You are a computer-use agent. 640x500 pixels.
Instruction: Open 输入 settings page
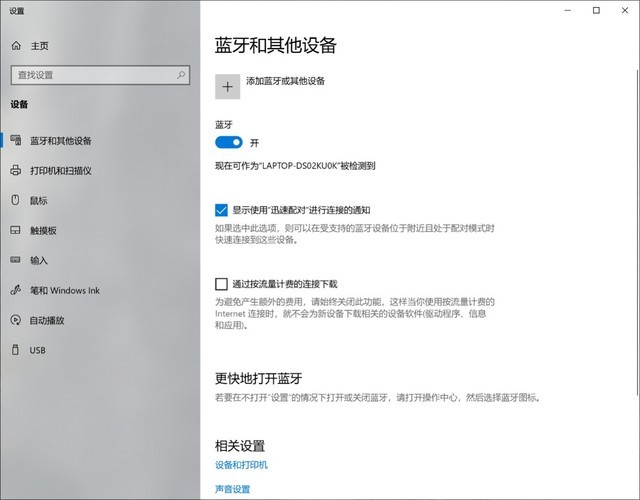(x=38, y=260)
